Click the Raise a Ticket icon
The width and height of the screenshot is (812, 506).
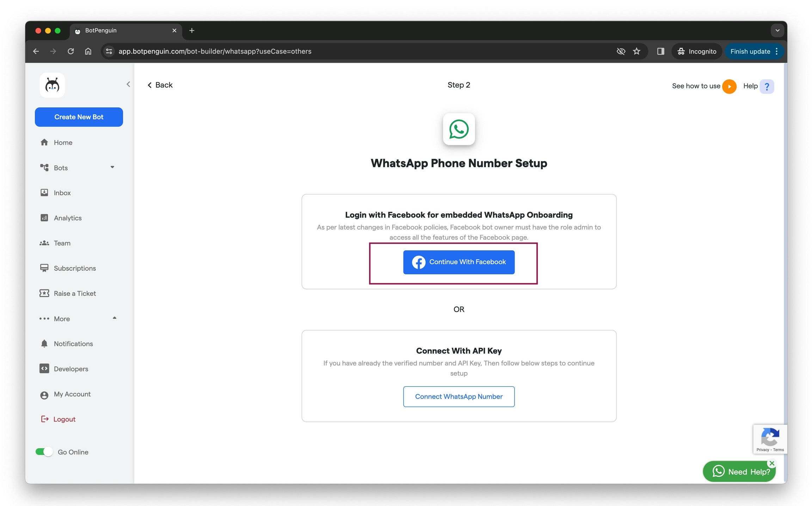(44, 293)
